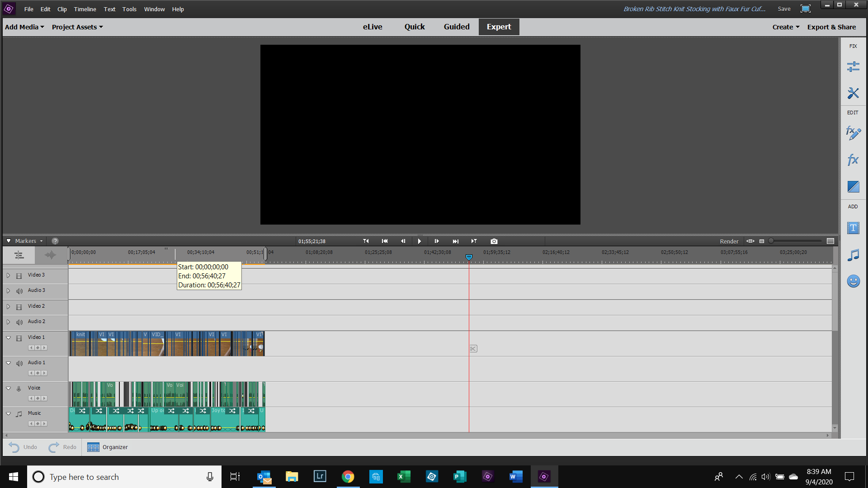Open the Effects panel with the fx icon
868x488 pixels.
click(853, 160)
